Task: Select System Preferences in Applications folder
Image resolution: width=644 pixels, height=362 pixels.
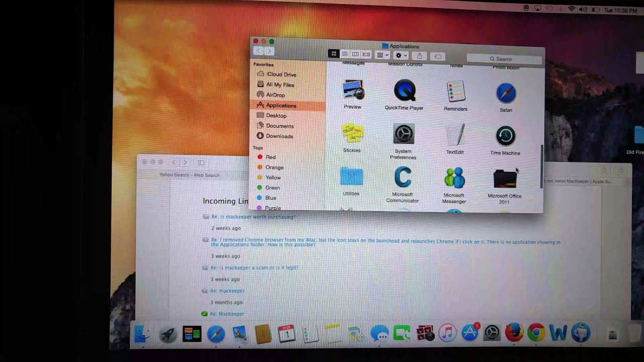Action: pyautogui.click(x=404, y=134)
